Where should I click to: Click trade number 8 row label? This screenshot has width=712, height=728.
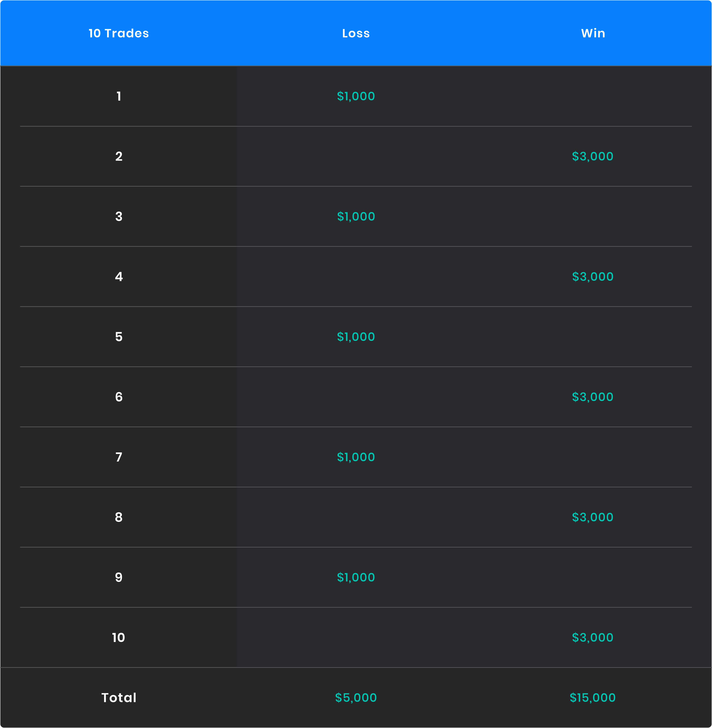[119, 517]
